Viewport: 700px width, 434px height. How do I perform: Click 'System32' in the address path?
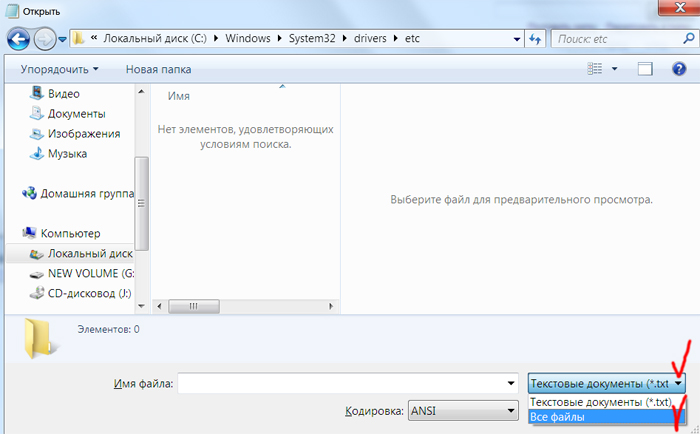click(x=312, y=38)
